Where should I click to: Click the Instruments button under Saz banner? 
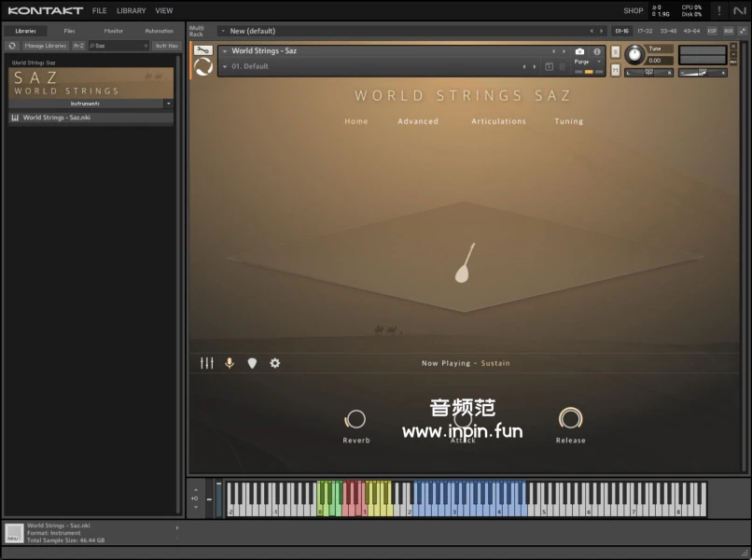pos(85,104)
